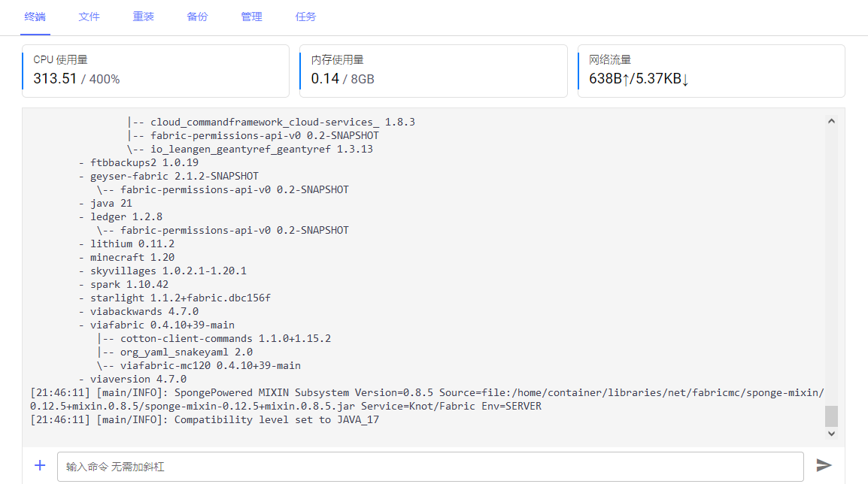The height and width of the screenshot is (484, 868).
Task: Click the 'SpongePowered MIXIN Subsystem' log line
Action: [x=426, y=399]
